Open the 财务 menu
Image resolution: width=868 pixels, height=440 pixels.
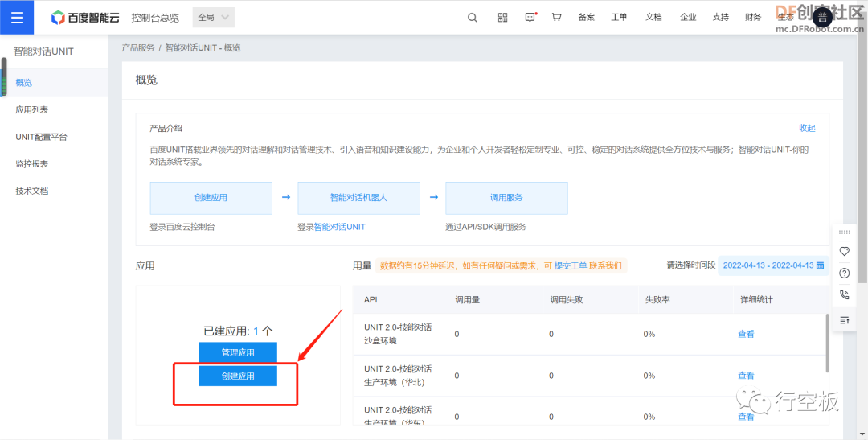click(x=753, y=17)
